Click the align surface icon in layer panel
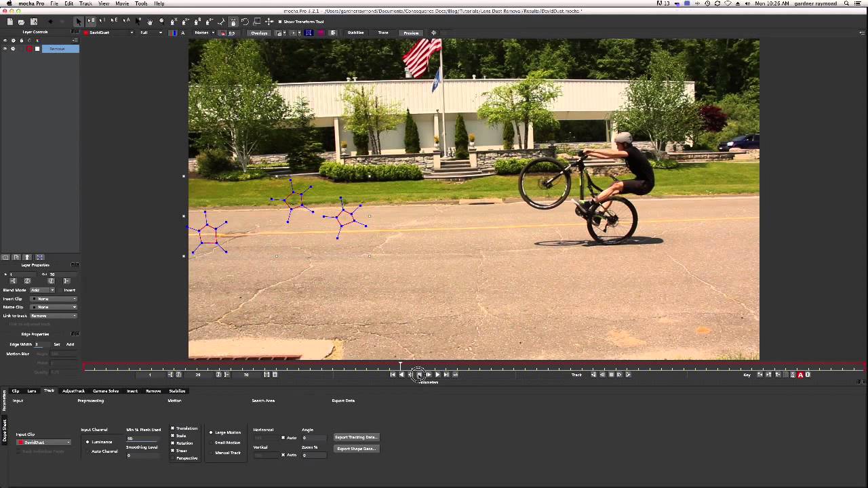The height and width of the screenshot is (488, 868). pyautogui.click(x=39, y=257)
